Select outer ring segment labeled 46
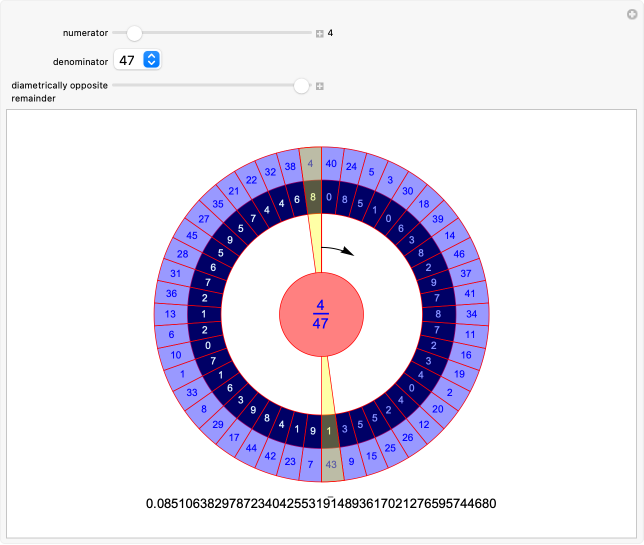644x545 pixels. [459, 256]
